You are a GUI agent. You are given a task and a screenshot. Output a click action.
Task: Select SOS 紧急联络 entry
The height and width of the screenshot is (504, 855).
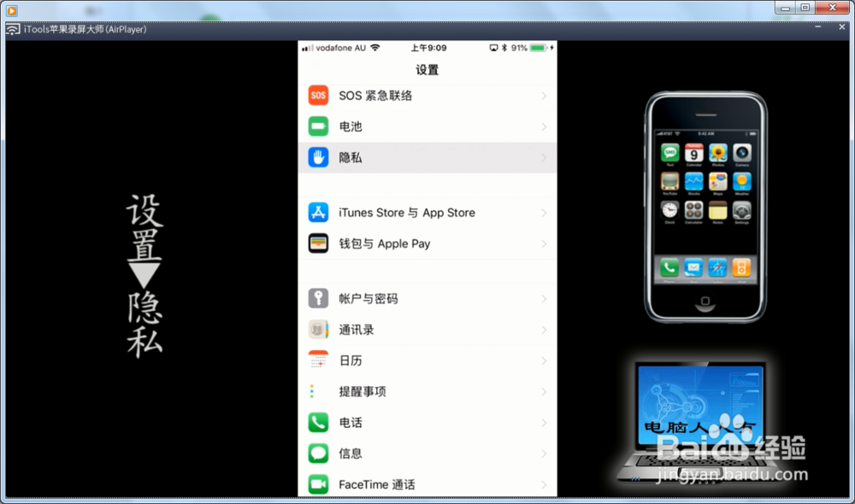427,96
